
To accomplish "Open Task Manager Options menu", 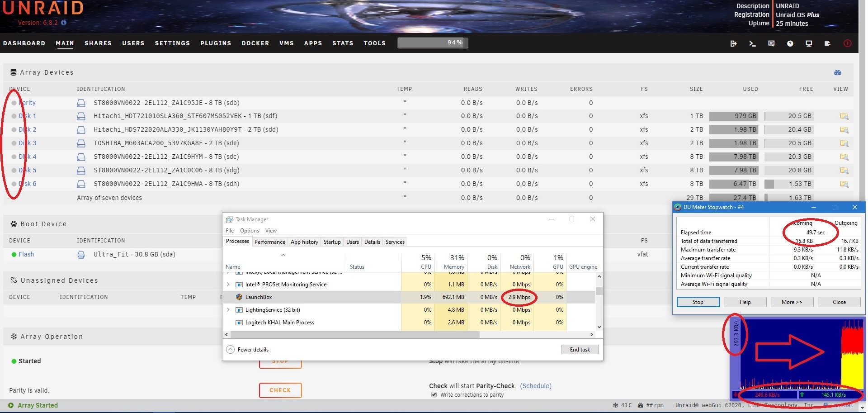I will [x=250, y=231].
